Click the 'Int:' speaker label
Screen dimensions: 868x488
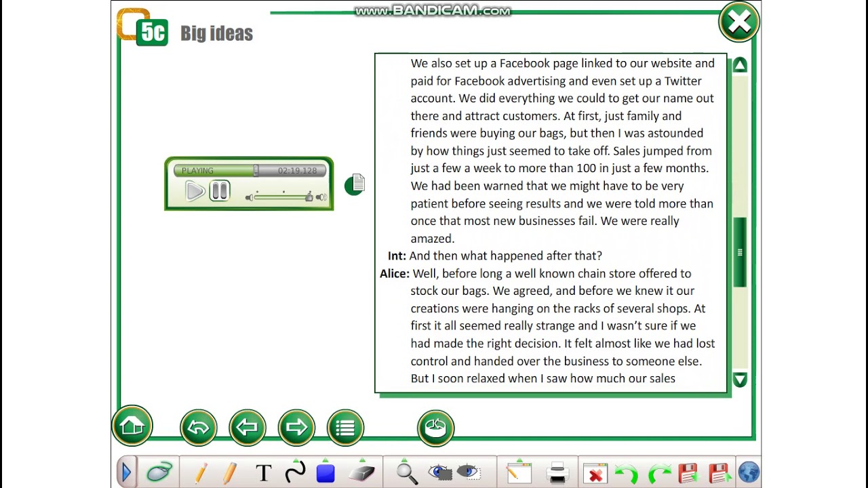coord(397,256)
